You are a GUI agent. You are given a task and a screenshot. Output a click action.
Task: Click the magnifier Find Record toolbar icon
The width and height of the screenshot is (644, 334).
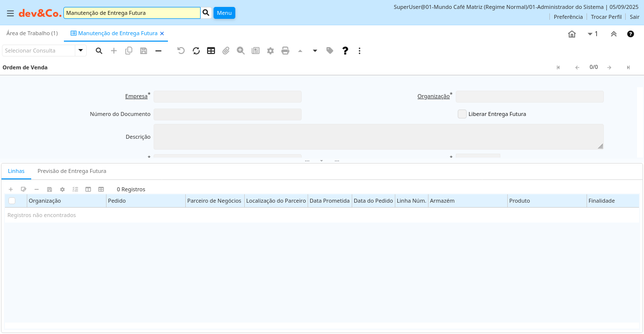99,51
